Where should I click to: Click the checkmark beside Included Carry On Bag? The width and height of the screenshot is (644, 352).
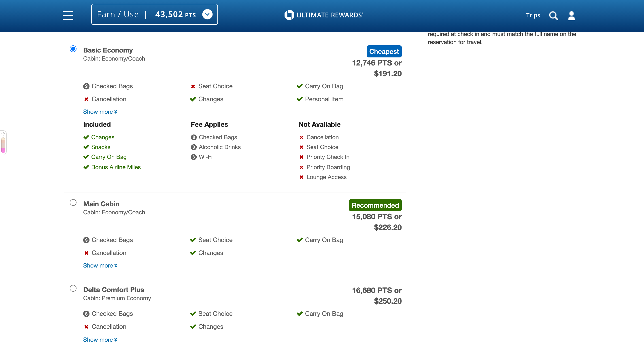(x=86, y=157)
